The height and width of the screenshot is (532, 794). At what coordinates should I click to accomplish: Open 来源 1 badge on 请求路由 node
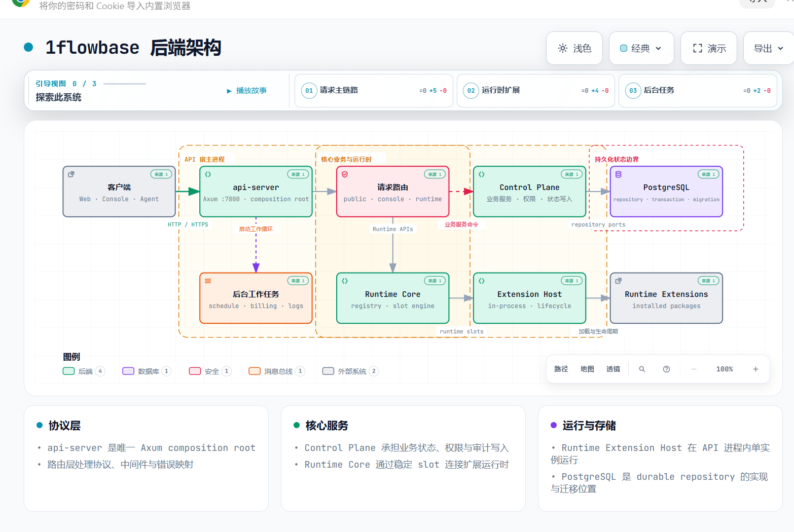[435, 174]
